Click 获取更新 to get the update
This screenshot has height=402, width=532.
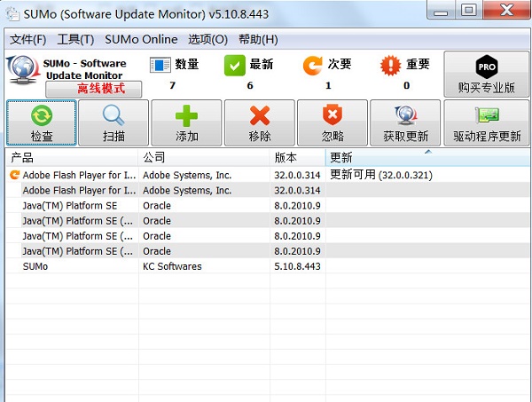pos(405,122)
